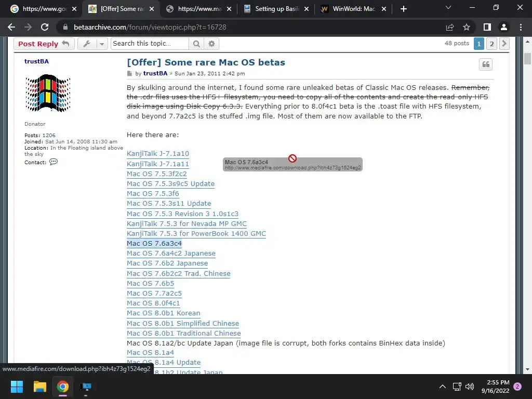Close the google tab
532x399 pixels.
click(x=74, y=9)
